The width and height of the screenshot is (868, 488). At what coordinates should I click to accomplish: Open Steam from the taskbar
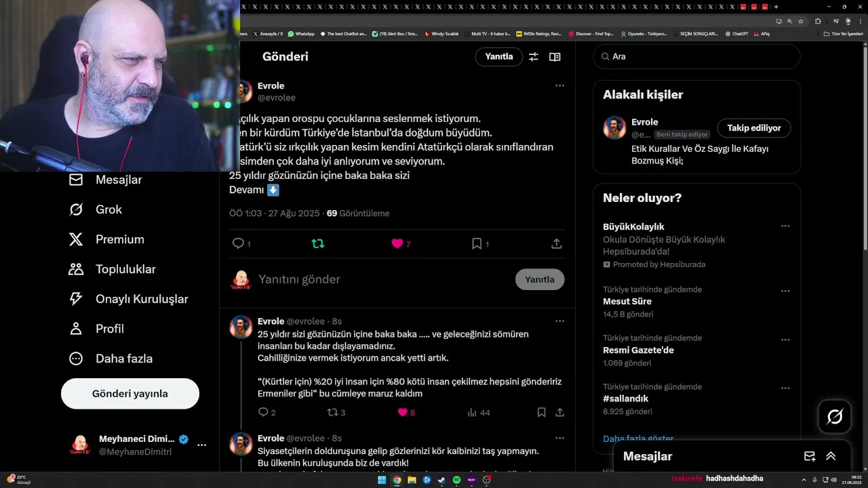coord(441,480)
